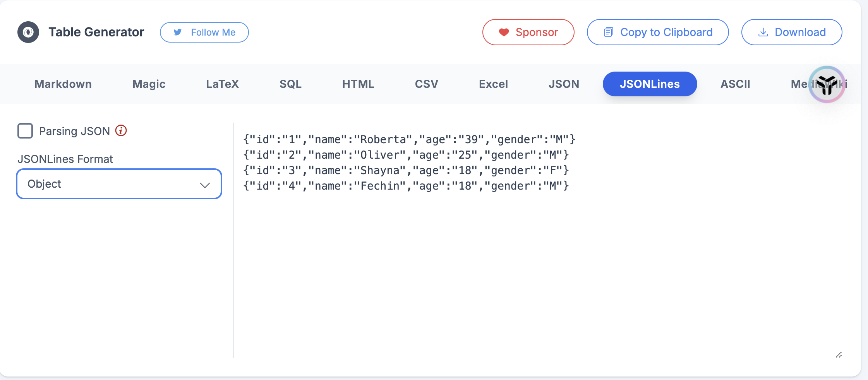Enable the Parsing JSON checkbox
The image size is (868, 380).
coord(25,131)
